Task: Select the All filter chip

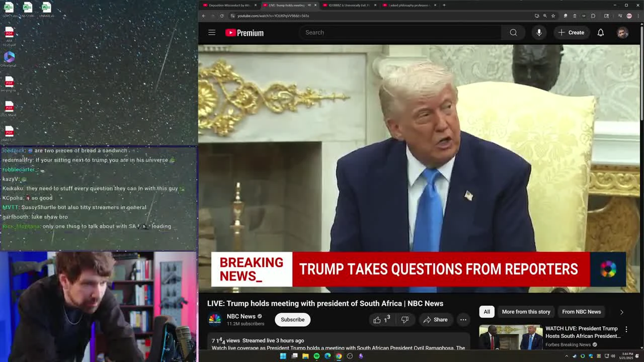Action: 487,312
